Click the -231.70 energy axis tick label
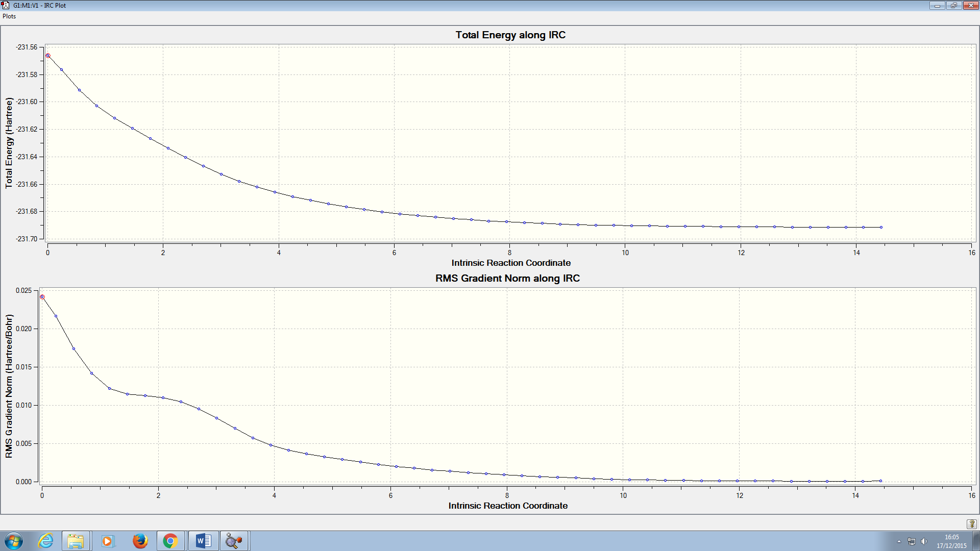 (27, 239)
